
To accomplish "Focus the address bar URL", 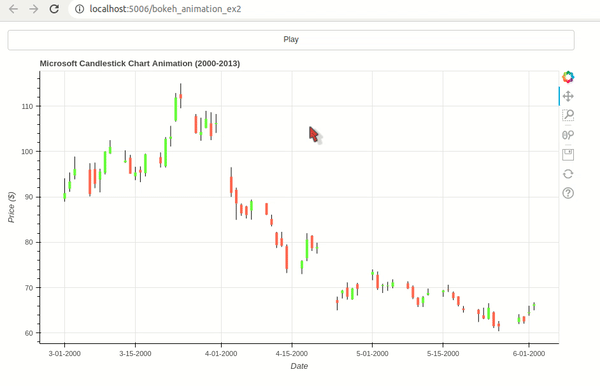I will tap(165, 9).
